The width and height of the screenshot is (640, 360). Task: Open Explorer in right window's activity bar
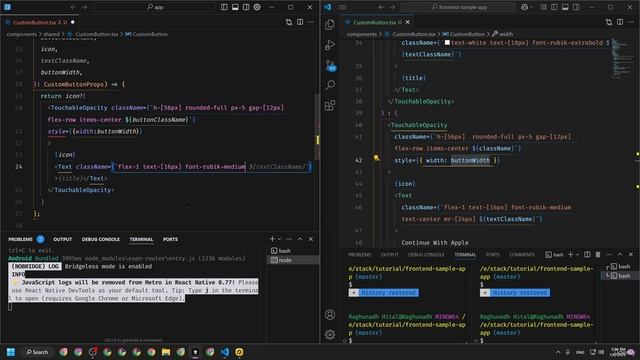point(330,24)
